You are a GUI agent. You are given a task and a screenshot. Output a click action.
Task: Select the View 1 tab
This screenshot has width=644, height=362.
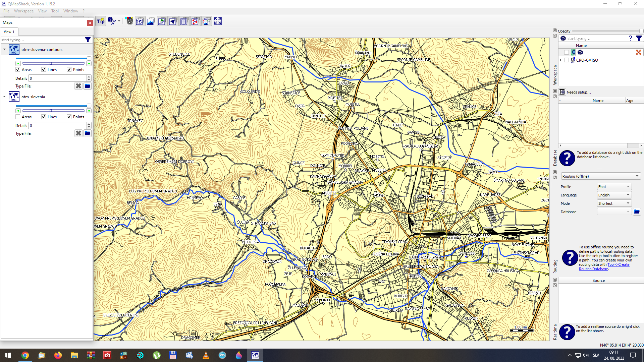point(9,32)
